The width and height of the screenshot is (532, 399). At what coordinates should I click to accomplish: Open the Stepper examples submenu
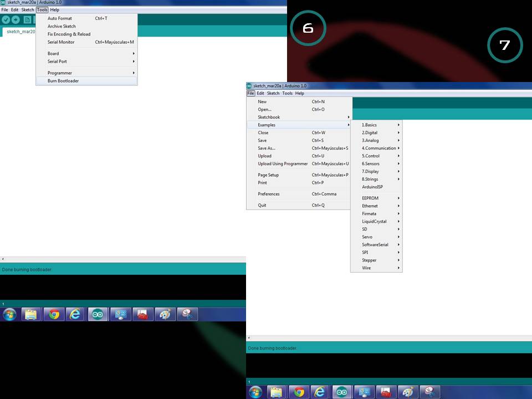tap(376, 260)
